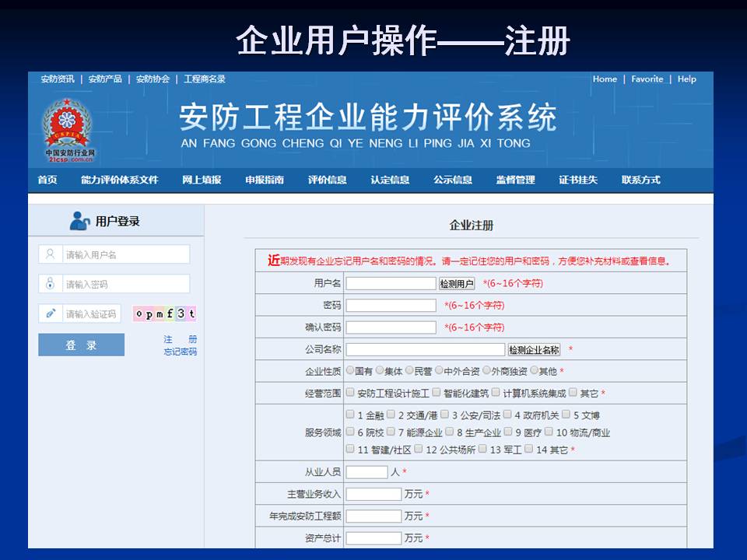Focus the registration 用户名 field
This screenshot has height=560, width=747.
coord(391,283)
